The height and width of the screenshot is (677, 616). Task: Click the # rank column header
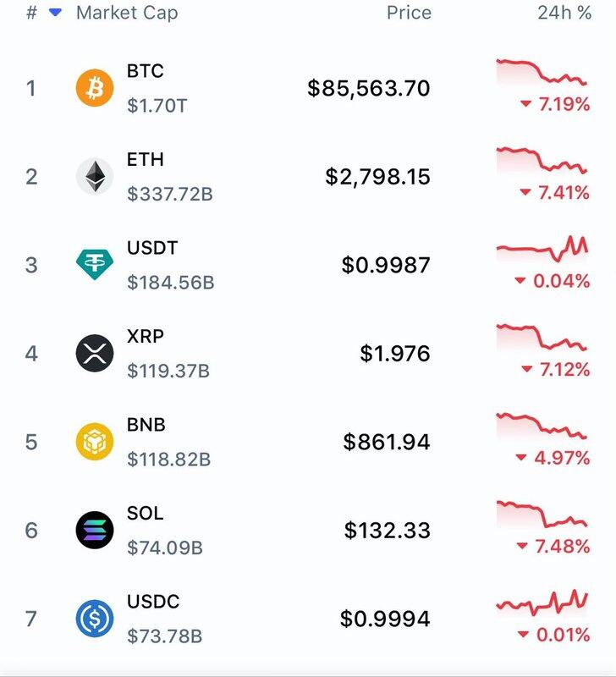pyautogui.click(x=31, y=14)
